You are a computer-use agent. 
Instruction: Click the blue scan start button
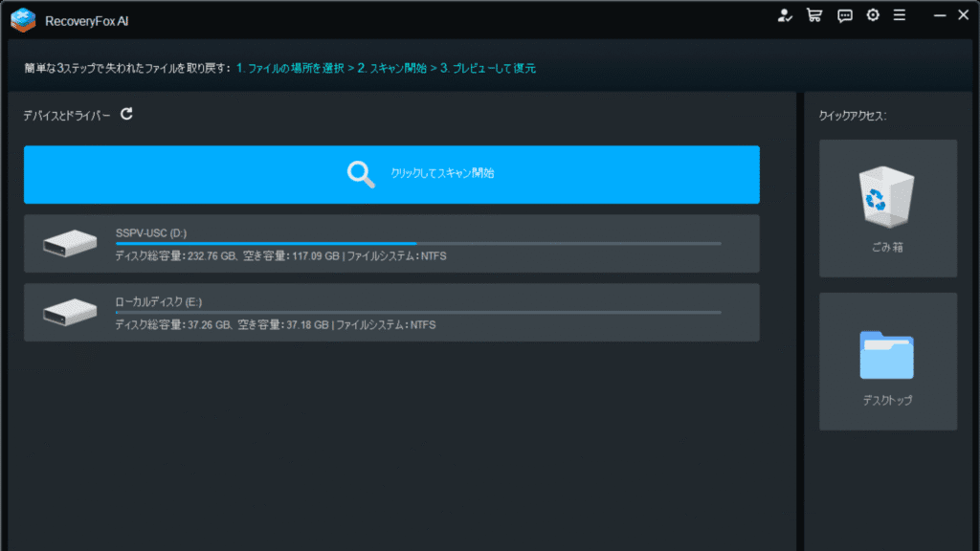tap(391, 174)
